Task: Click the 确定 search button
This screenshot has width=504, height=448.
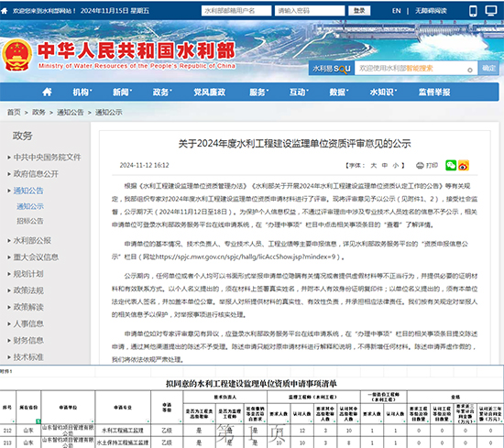Action: coord(488,68)
